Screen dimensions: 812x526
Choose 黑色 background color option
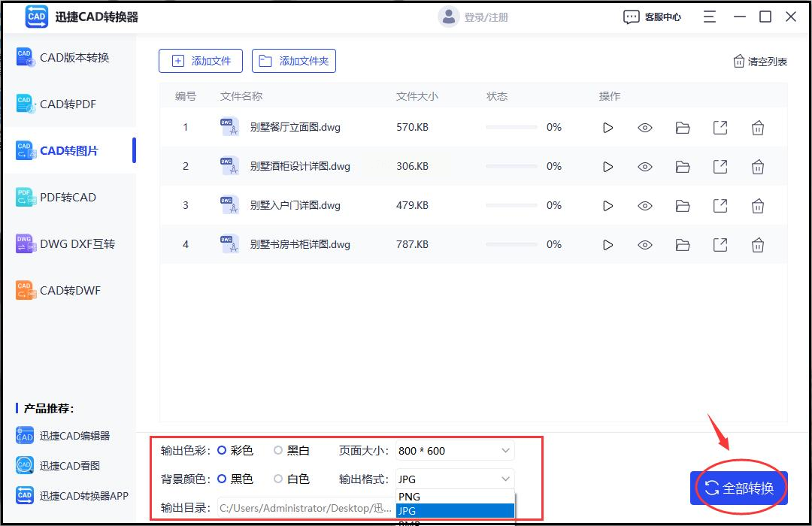pos(222,479)
